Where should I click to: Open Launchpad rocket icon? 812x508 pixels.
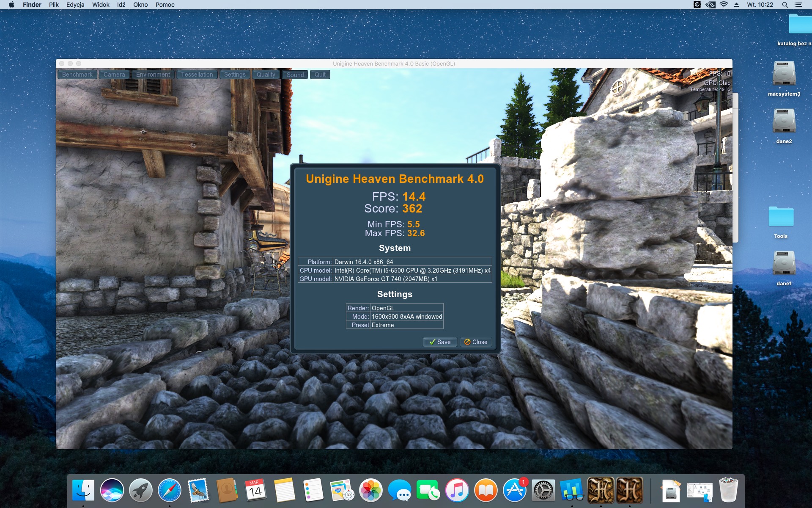click(x=141, y=491)
